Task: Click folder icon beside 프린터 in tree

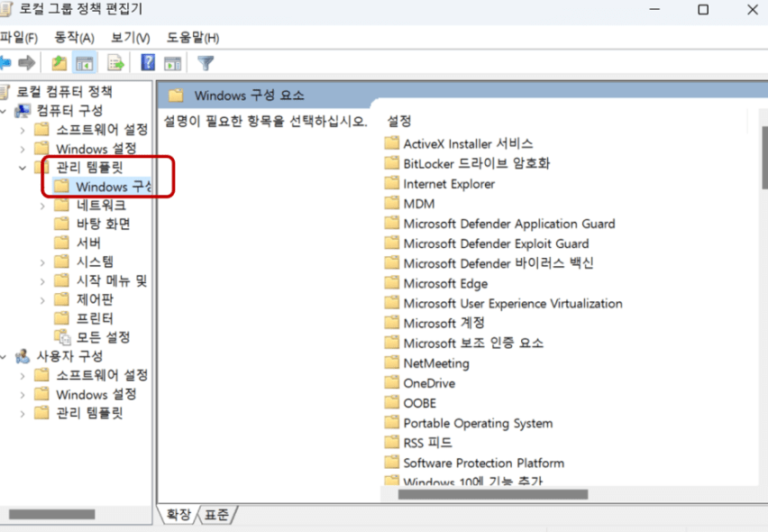Action: pyautogui.click(x=61, y=318)
